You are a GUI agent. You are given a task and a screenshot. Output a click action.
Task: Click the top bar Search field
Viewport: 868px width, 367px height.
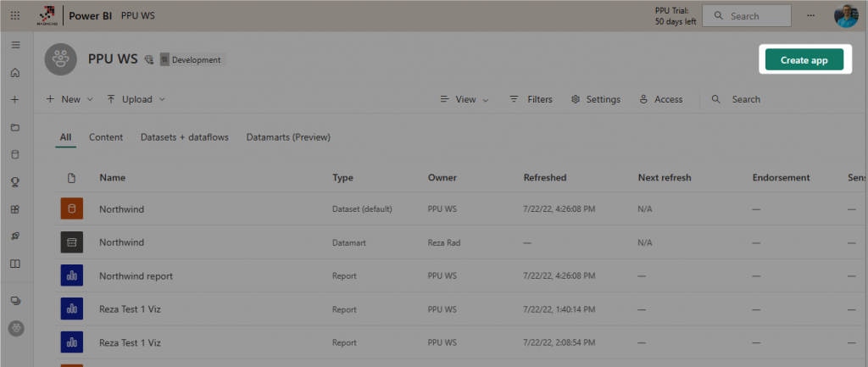tap(746, 16)
